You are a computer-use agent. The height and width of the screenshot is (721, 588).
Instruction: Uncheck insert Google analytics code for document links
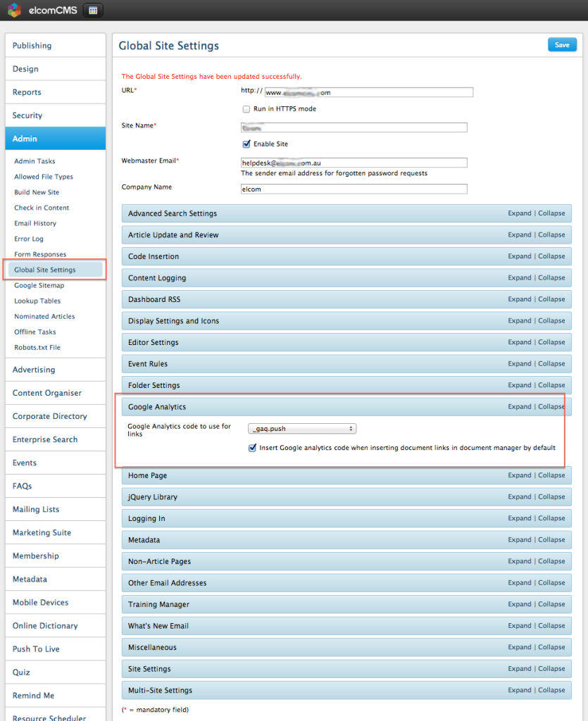pyautogui.click(x=252, y=447)
